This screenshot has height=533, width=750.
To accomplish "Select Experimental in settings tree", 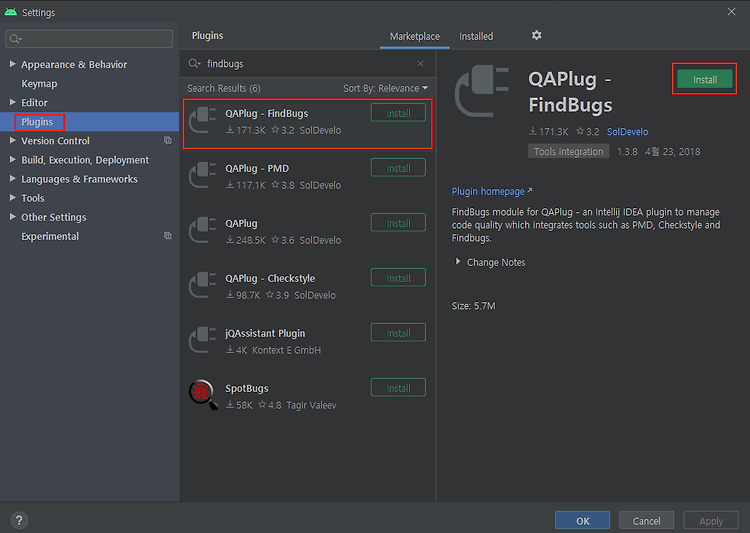I will coord(50,236).
